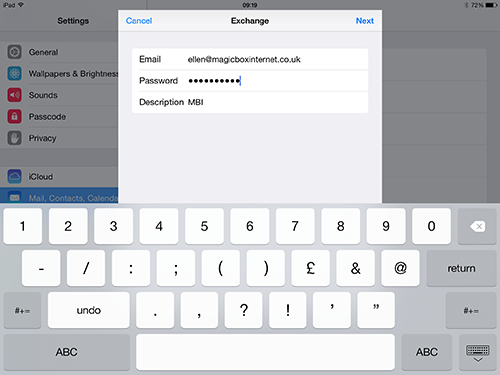Tap the 4 key
This screenshot has height=375, width=500.
click(x=159, y=226)
